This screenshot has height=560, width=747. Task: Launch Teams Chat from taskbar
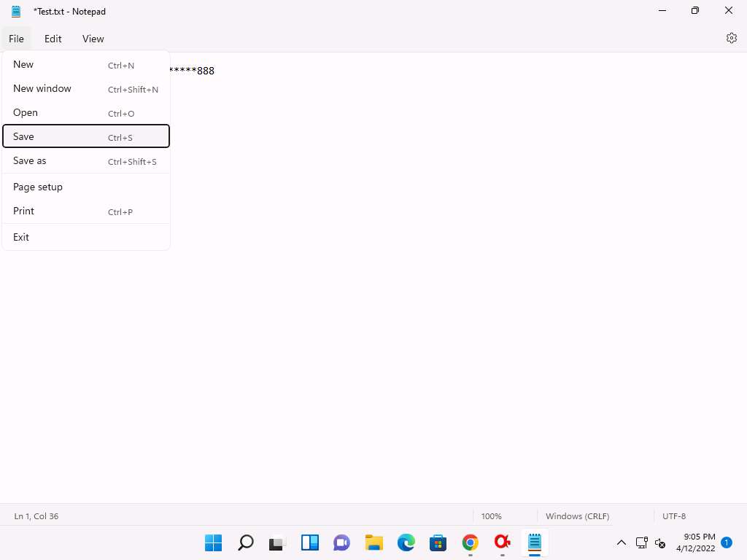(341, 542)
